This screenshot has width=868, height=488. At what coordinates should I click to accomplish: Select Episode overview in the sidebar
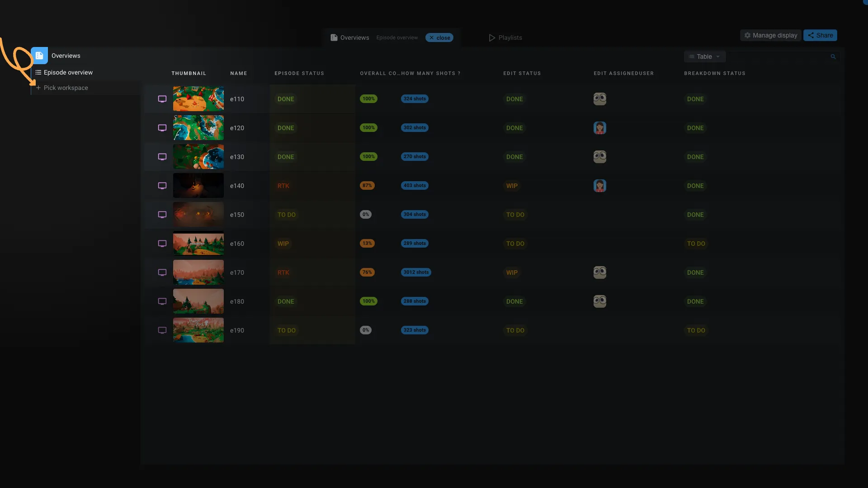tap(68, 72)
